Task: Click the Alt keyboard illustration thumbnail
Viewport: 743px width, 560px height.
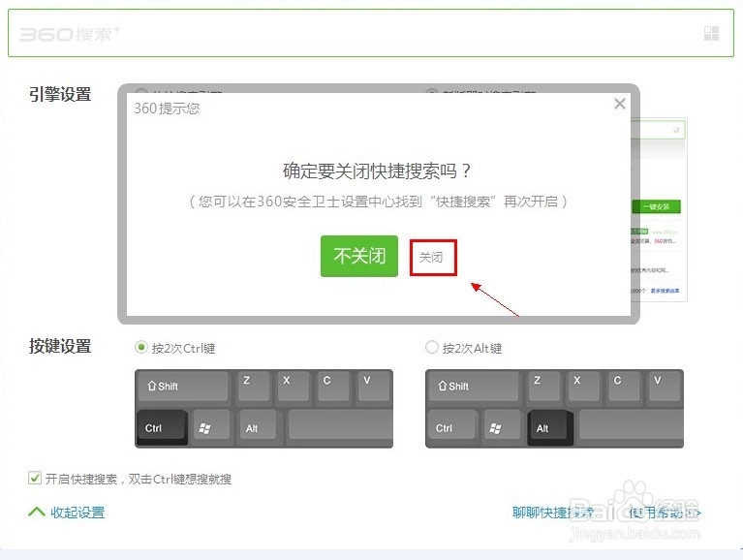Action: (x=554, y=409)
